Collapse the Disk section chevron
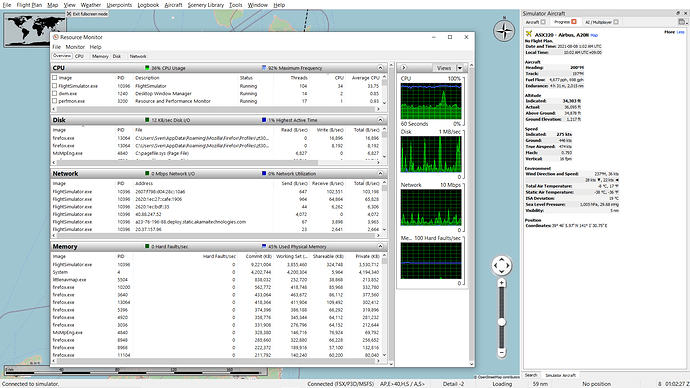This screenshot has height=388, width=690. point(380,120)
